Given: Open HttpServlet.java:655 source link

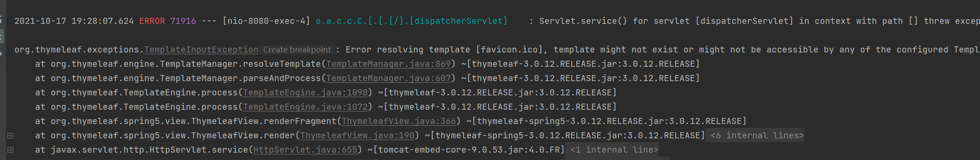Looking at the screenshot, I should pyautogui.click(x=305, y=150).
